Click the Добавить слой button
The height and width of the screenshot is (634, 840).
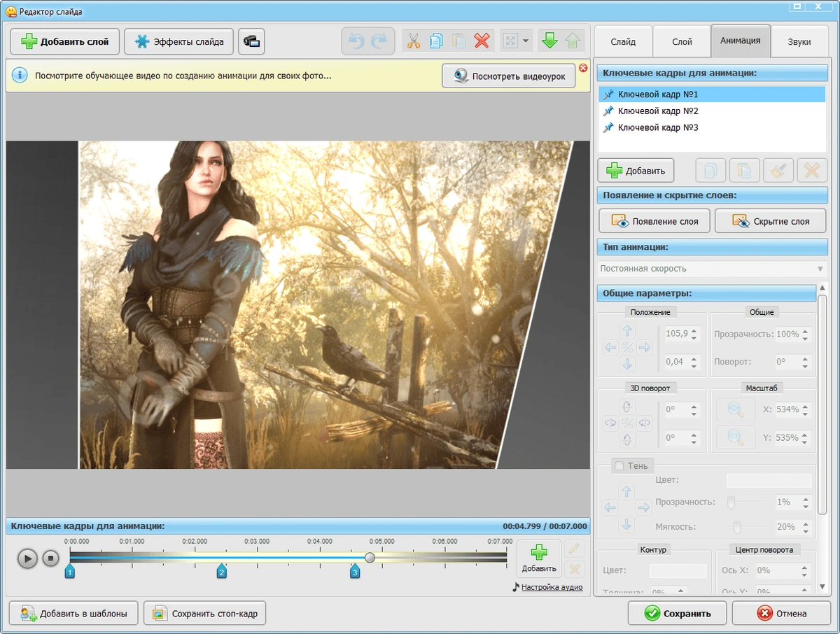tap(65, 41)
